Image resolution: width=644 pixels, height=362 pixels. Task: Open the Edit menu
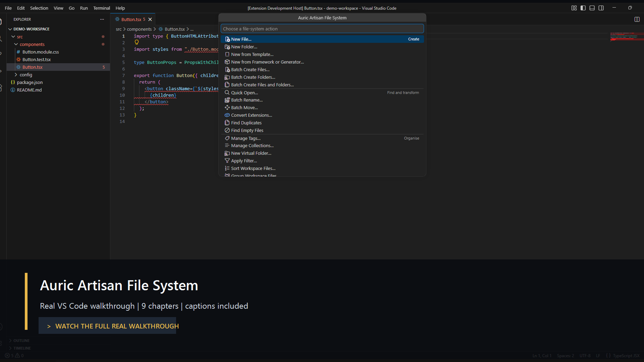21,8
